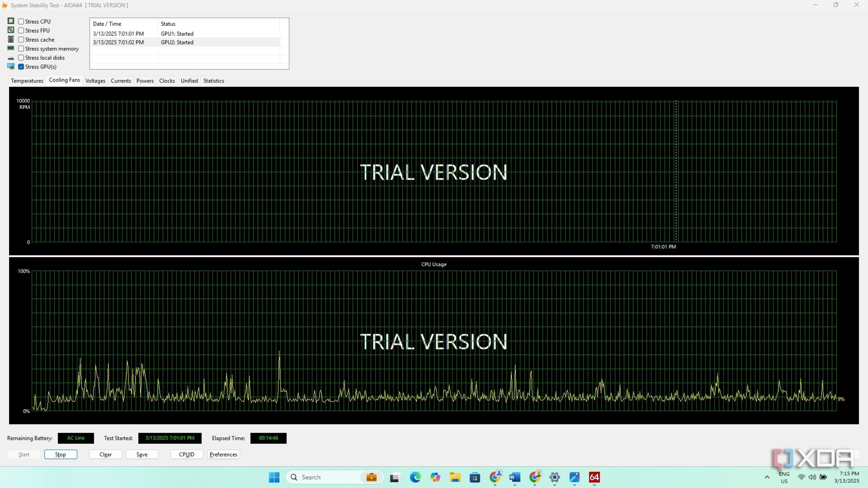Screen dimensions: 868x488
Task: Switch to the Voltages tab
Action: click(x=95, y=81)
